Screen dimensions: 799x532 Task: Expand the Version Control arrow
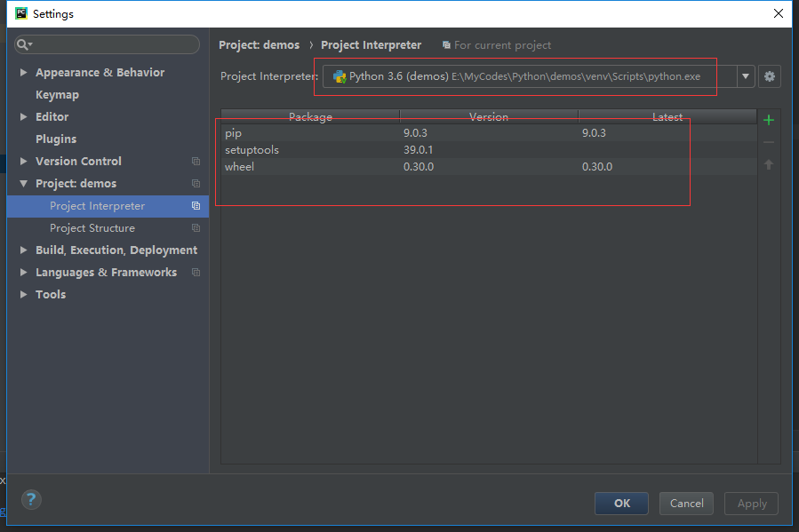click(x=23, y=161)
